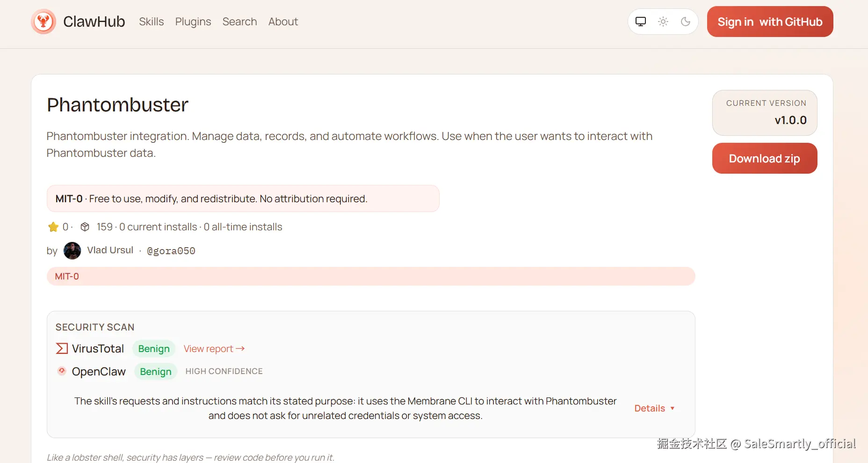Click the MIT-0 license tag
Image resolution: width=868 pixels, height=463 pixels.
(67, 276)
